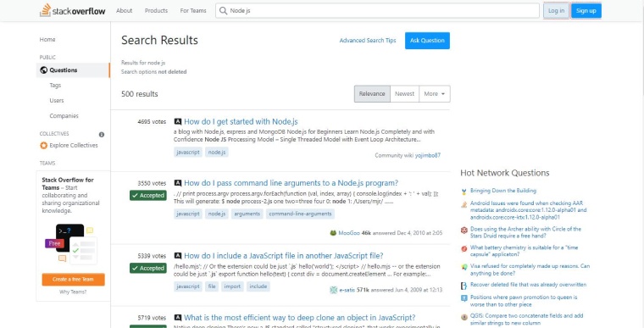Viewport: 644px width, 328px height.
Task: Click the answer icon beside 'deep clone an object'
Action: 177,318
